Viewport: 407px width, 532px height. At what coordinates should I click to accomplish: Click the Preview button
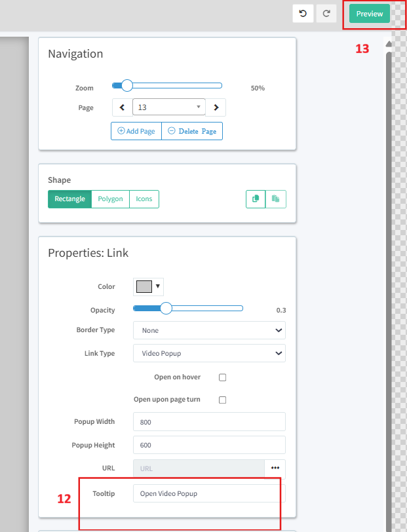point(370,14)
